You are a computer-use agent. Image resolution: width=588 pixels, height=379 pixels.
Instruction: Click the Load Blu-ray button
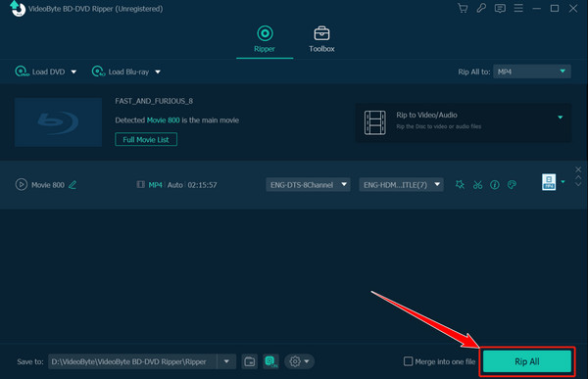[x=121, y=71]
